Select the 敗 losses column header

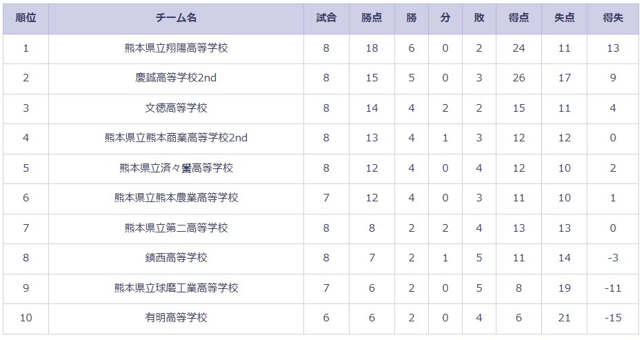[479, 18]
